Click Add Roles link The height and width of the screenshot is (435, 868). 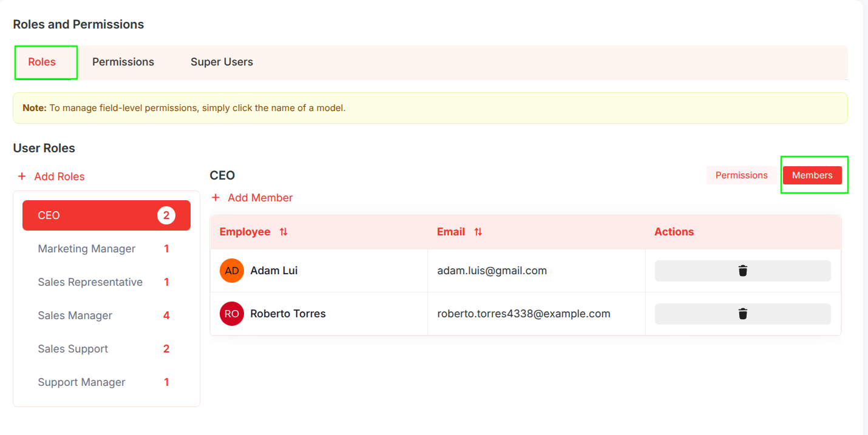point(51,177)
